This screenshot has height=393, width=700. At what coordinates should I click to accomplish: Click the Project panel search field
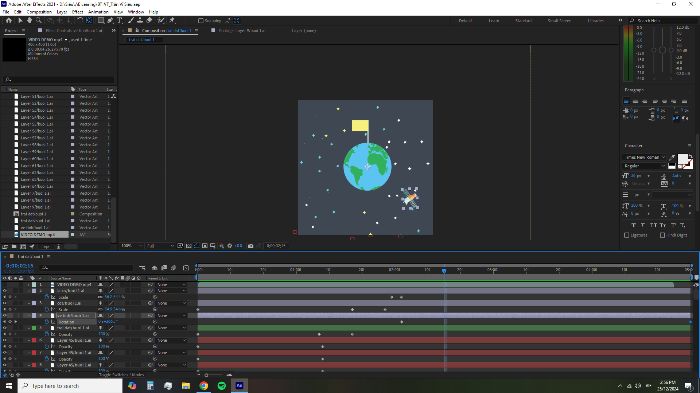click(x=58, y=79)
